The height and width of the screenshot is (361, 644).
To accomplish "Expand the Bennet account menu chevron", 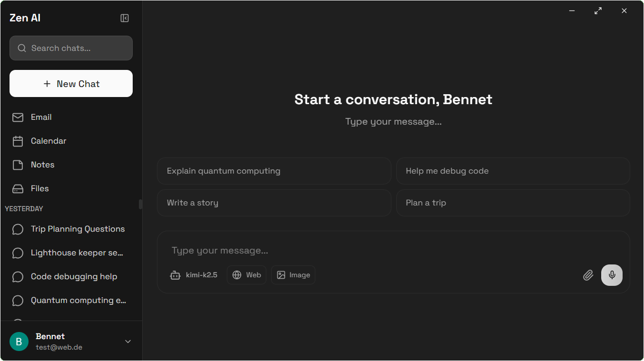I will [128, 341].
